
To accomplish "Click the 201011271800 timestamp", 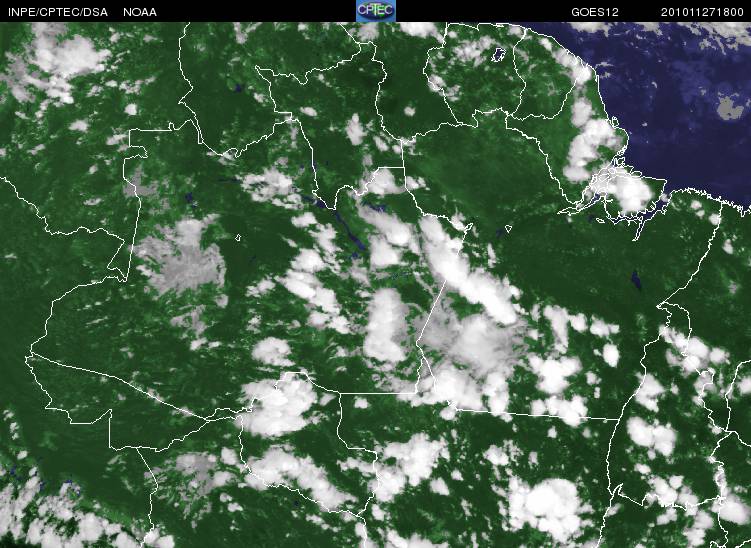I will (702, 12).
